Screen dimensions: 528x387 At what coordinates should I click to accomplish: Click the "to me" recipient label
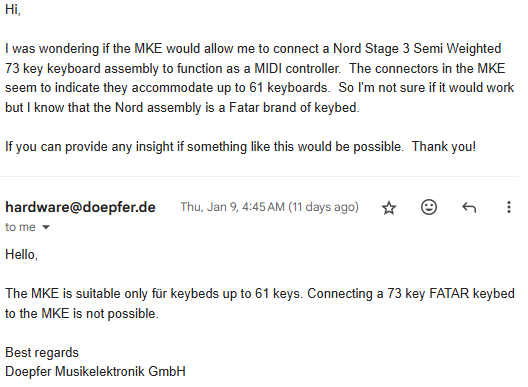[20, 227]
